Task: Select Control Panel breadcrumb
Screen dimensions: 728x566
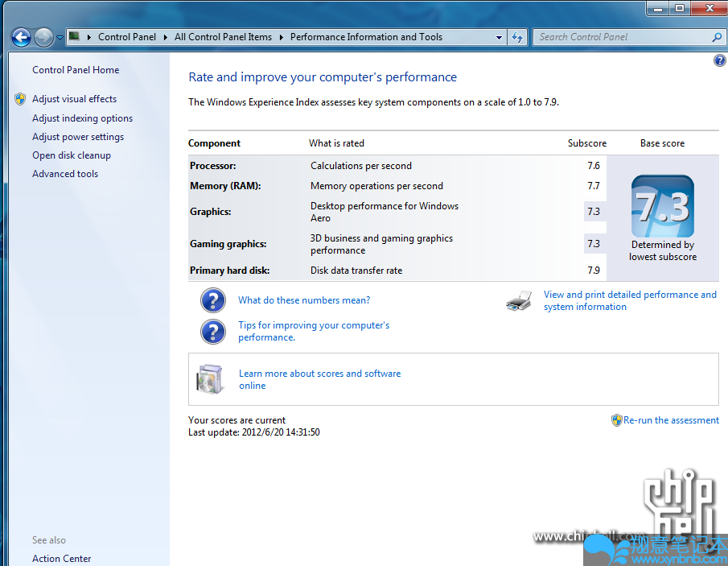Action: pyautogui.click(x=127, y=37)
